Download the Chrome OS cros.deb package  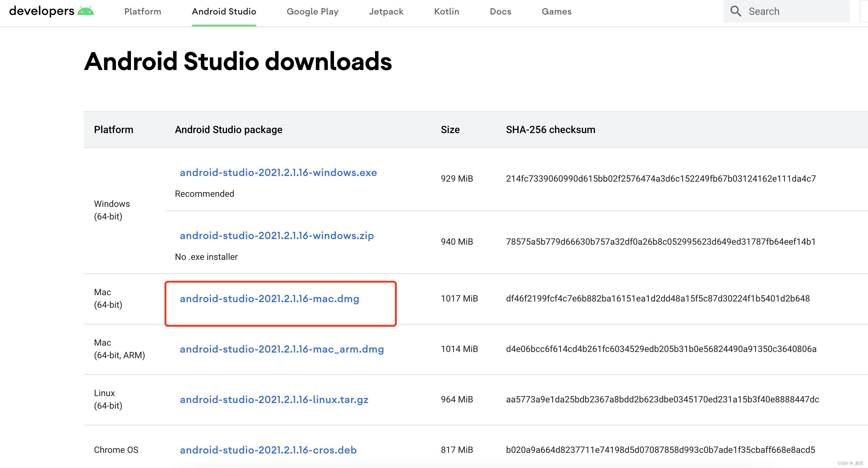[x=267, y=450]
